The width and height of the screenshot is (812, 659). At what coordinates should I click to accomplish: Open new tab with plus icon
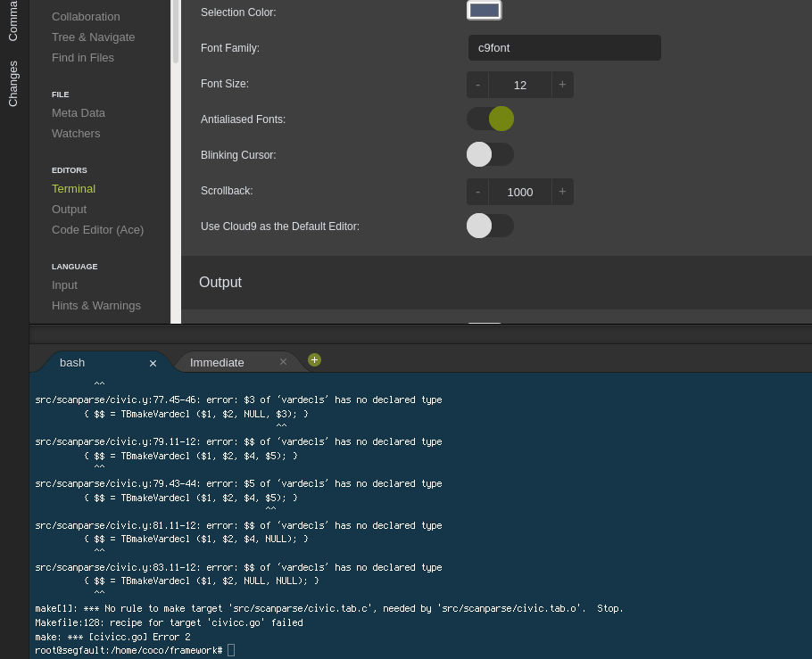314,359
